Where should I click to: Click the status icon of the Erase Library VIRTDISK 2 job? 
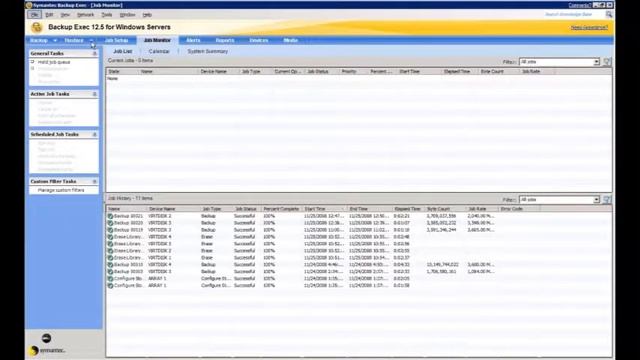(x=110, y=251)
